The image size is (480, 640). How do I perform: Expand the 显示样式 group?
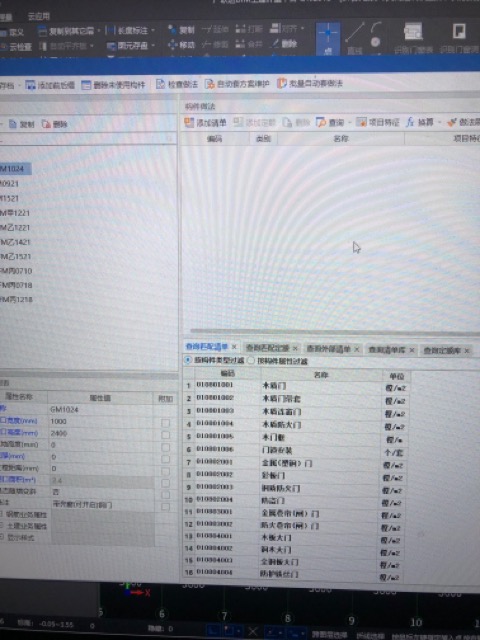tap(2, 537)
